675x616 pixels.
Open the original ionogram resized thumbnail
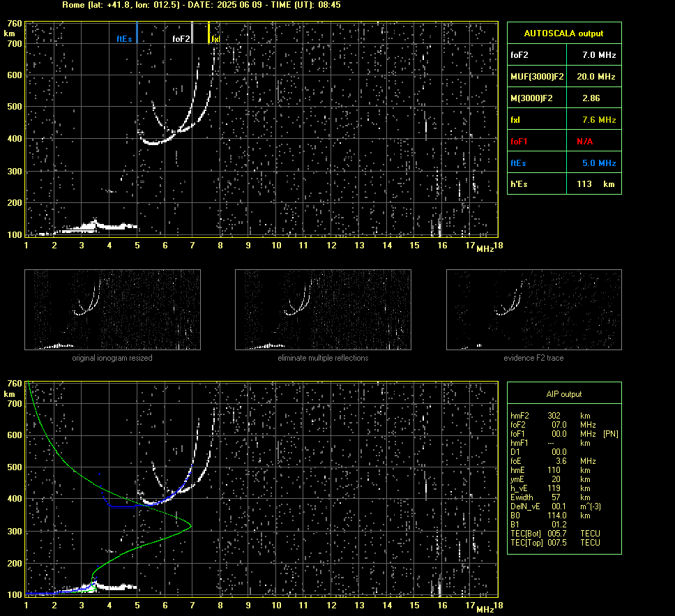pyautogui.click(x=112, y=310)
